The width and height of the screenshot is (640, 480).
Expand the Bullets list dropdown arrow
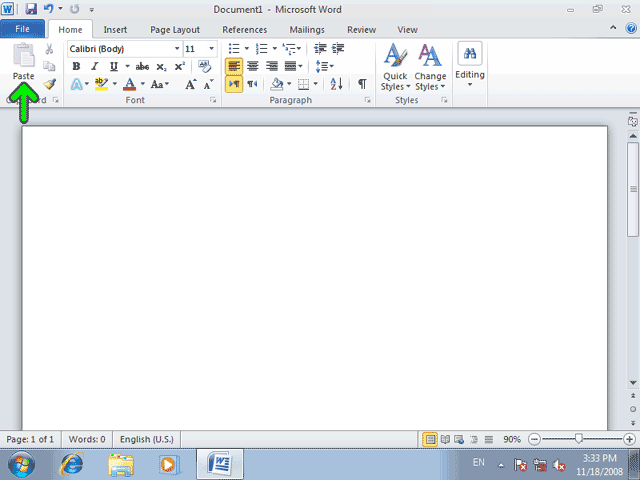[247, 49]
